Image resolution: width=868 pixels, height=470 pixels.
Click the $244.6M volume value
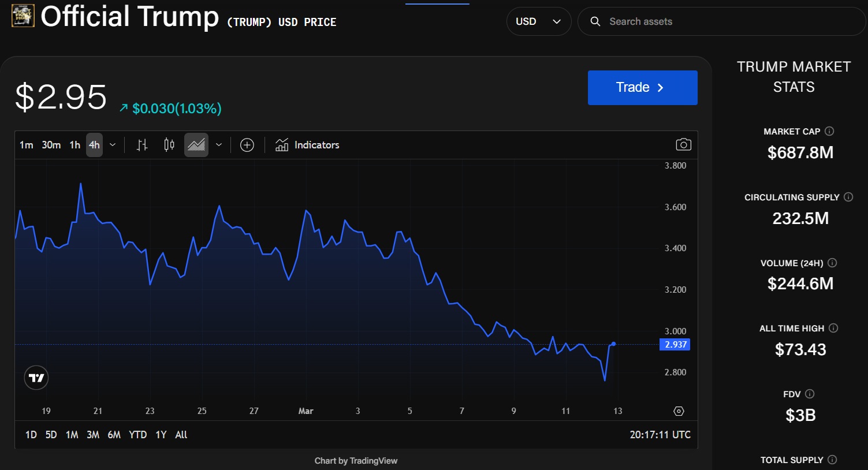coord(800,284)
